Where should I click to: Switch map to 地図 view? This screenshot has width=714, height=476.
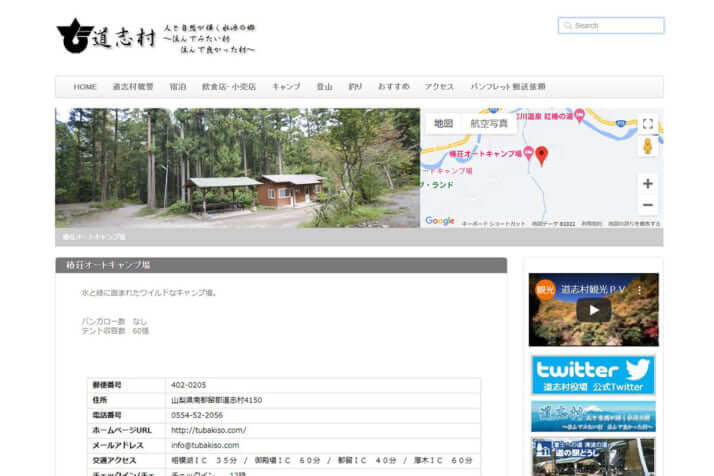click(x=442, y=124)
